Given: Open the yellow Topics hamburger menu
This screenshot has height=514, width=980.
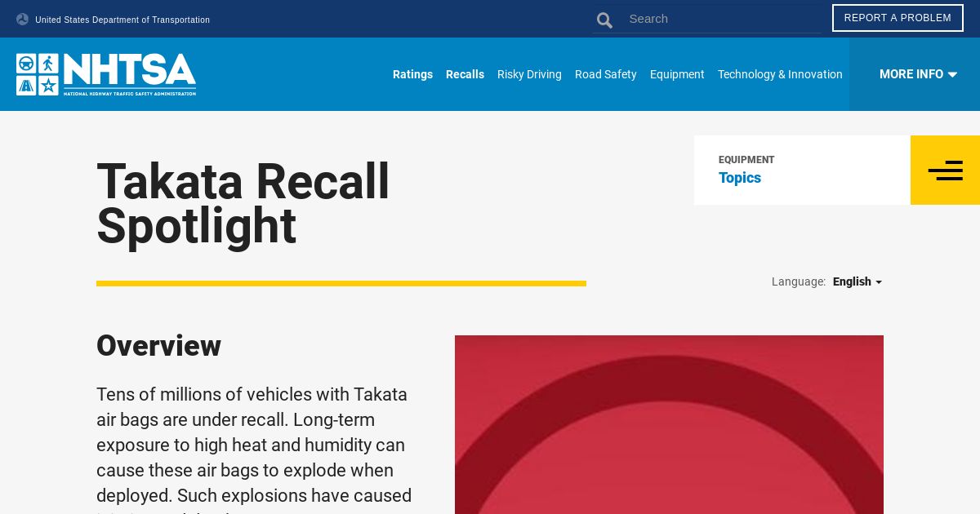Looking at the screenshot, I should [x=945, y=170].
